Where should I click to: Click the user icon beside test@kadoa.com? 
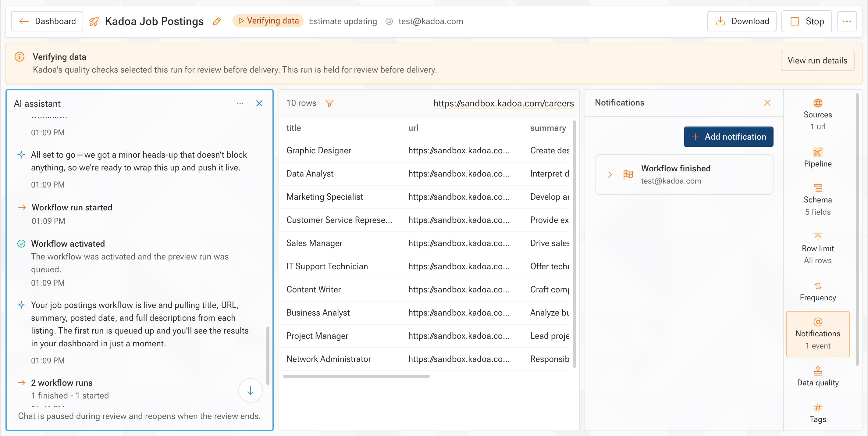pyautogui.click(x=389, y=22)
